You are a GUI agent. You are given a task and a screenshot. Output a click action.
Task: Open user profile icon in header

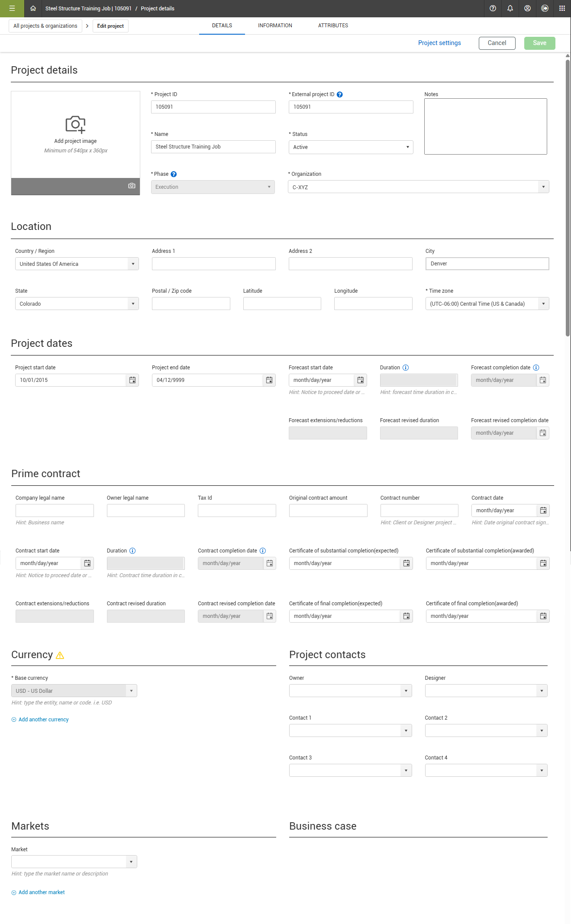click(527, 9)
